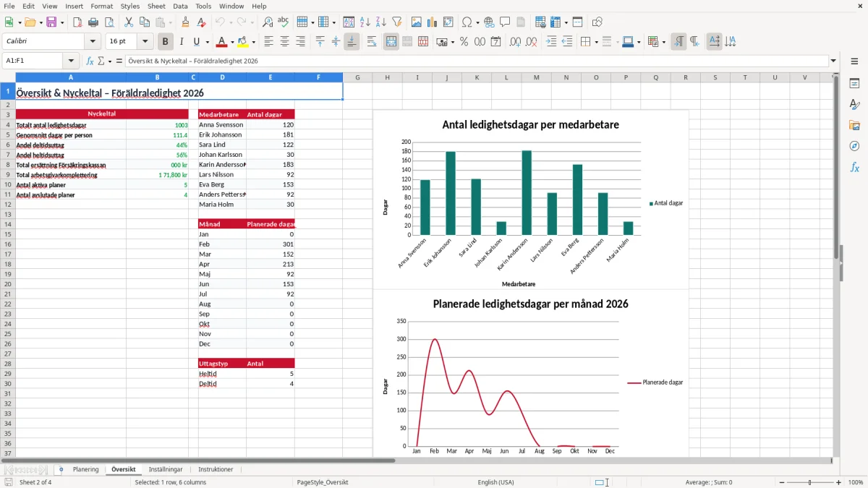868x488 pixels.
Task: Toggle Bold formatting
Action: (x=166, y=42)
